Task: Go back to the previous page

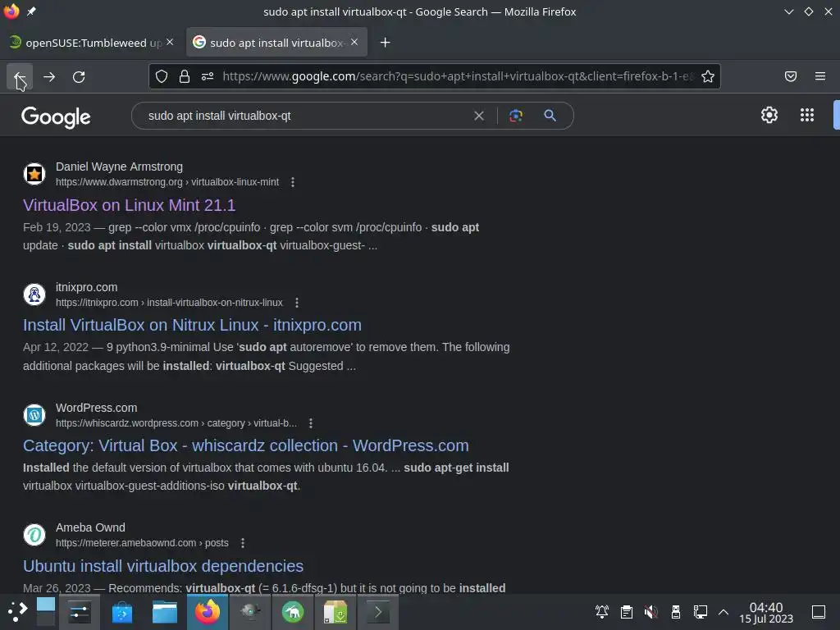Action: click(20, 76)
